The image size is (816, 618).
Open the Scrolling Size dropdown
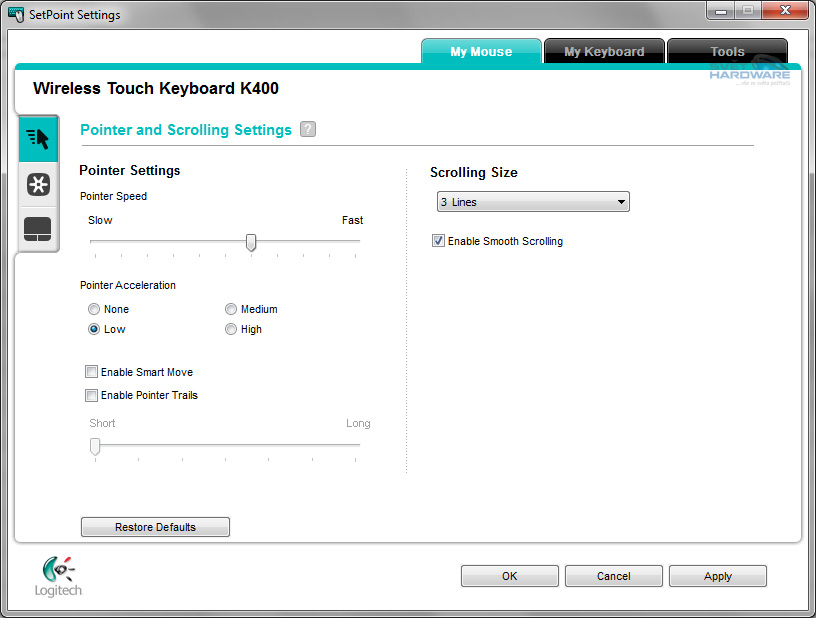click(533, 202)
